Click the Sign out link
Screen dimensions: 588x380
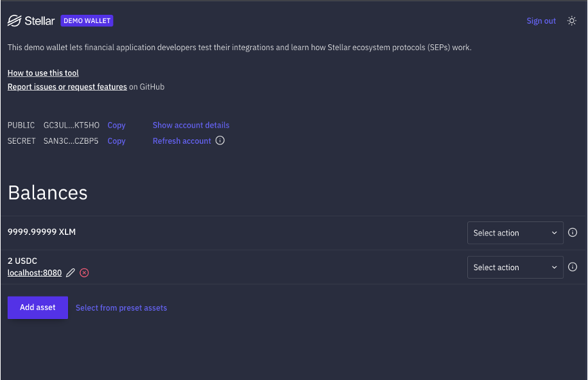click(x=541, y=21)
